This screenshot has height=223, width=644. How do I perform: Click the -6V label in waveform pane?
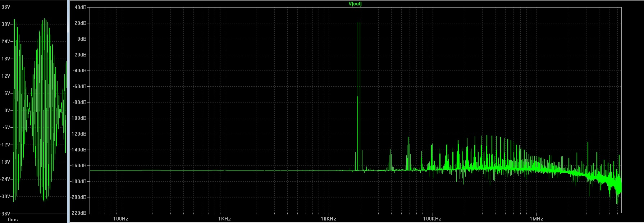[x=6, y=128]
